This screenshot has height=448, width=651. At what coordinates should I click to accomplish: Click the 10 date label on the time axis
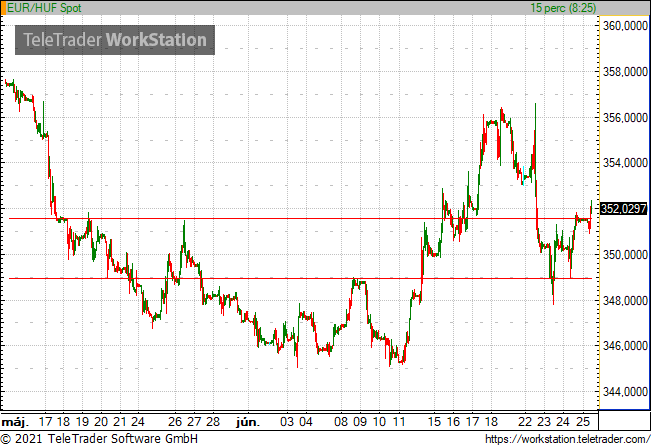coord(379,422)
